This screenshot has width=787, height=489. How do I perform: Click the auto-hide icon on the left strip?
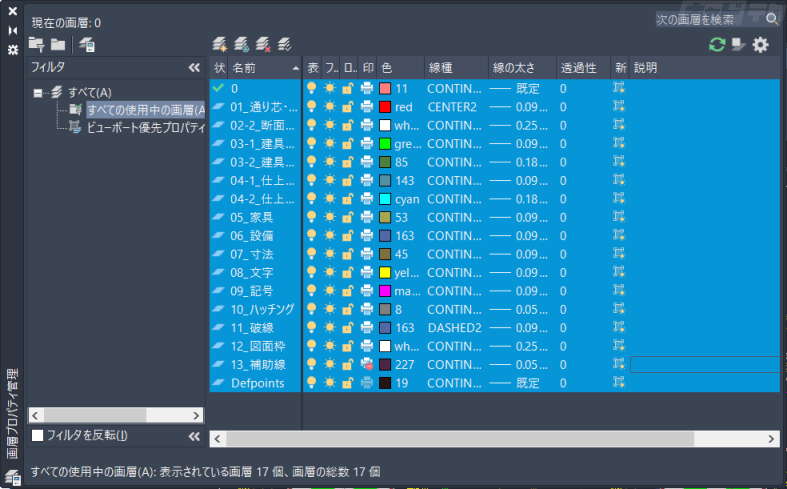[x=13, y=31]
